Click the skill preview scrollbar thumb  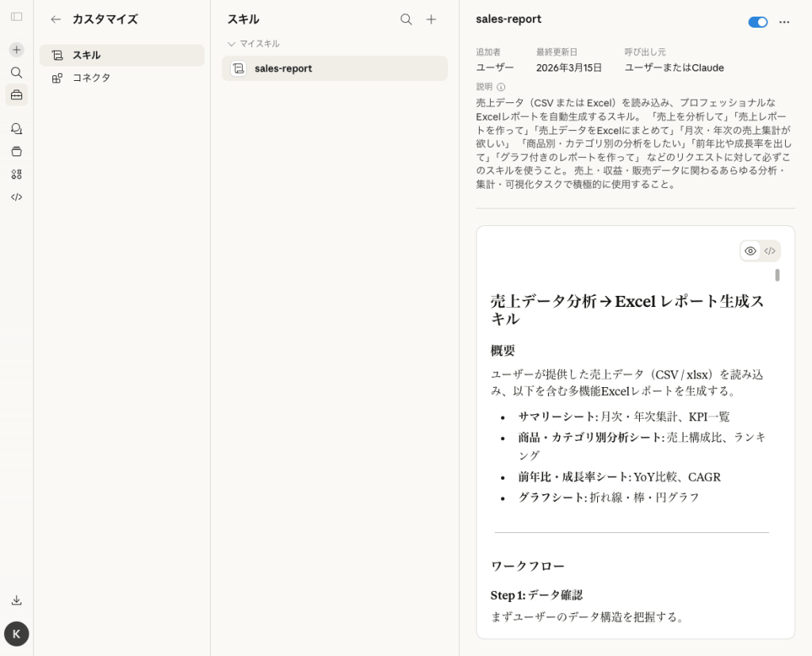click(777, 275)
